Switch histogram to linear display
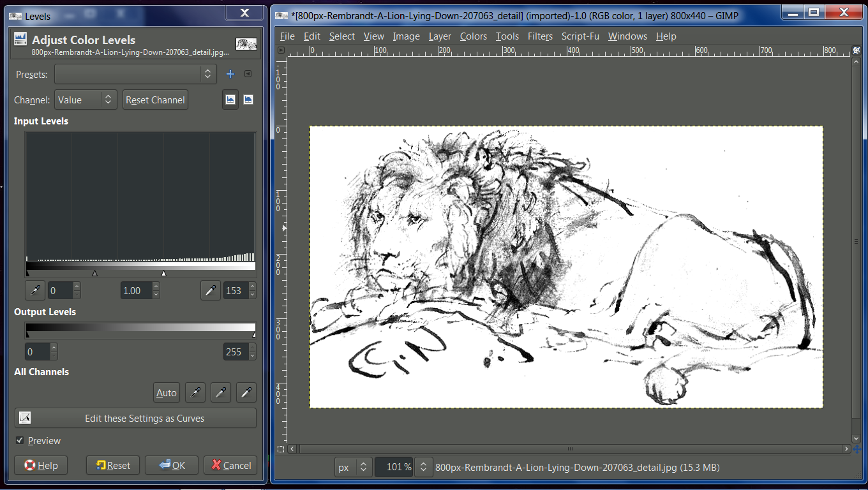868x490 pixels. pos(230,100)
